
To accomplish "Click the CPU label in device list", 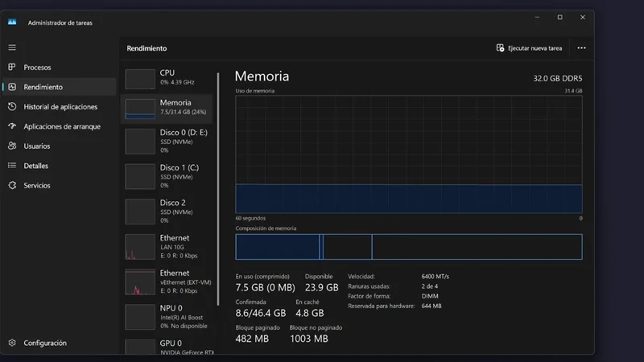I will coord(167,72).
